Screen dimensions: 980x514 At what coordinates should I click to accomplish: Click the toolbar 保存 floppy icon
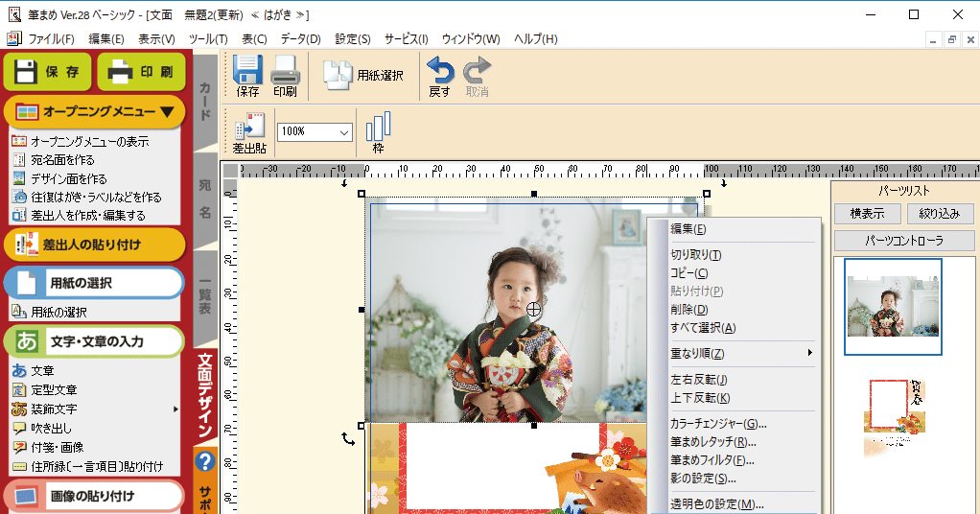pos(247,76)
